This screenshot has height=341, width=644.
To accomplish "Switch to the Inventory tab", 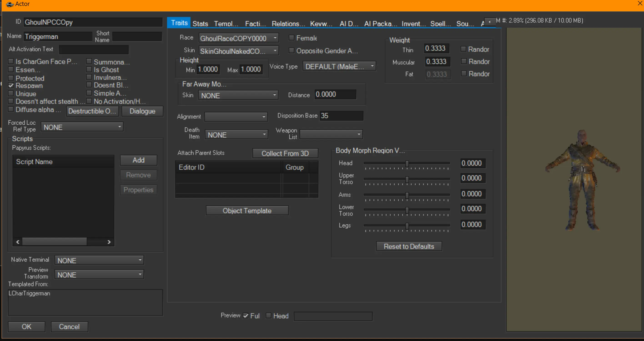I will [413, 23].
